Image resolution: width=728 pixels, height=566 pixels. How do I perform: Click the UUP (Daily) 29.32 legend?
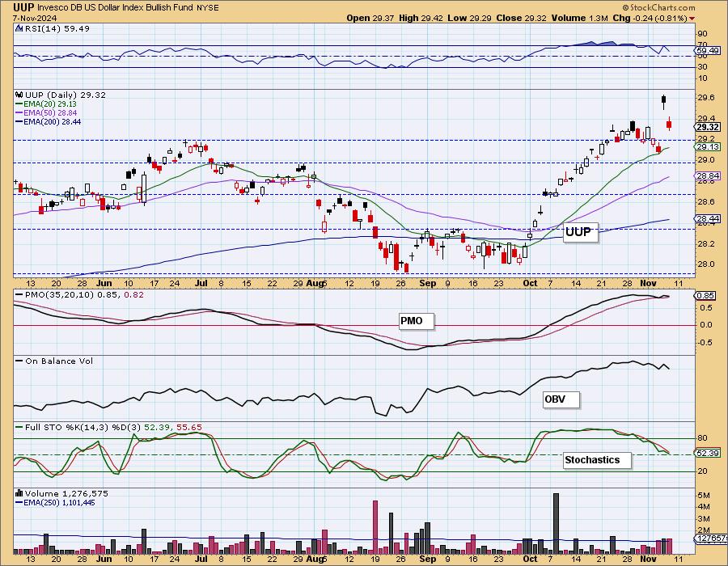point(66,95)
